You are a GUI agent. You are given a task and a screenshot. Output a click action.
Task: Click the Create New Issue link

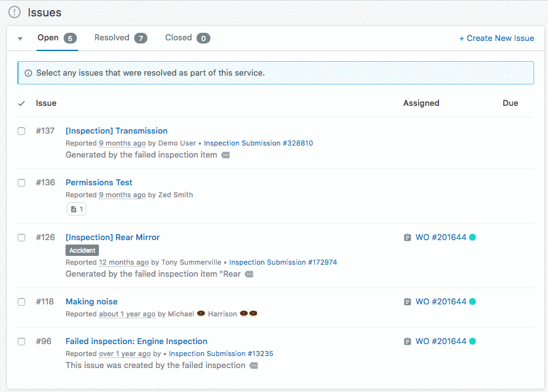pyautogui.click(x=496, y=38)
